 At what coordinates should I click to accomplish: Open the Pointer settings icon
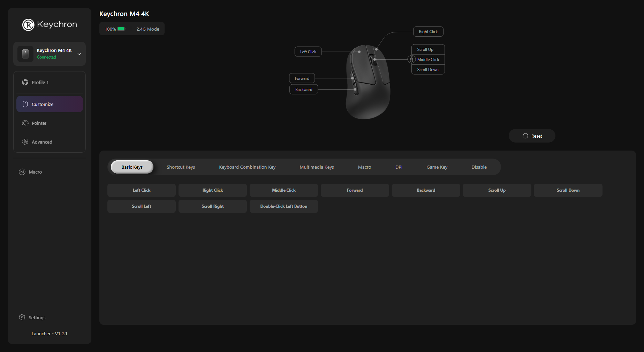click(25, 123)
